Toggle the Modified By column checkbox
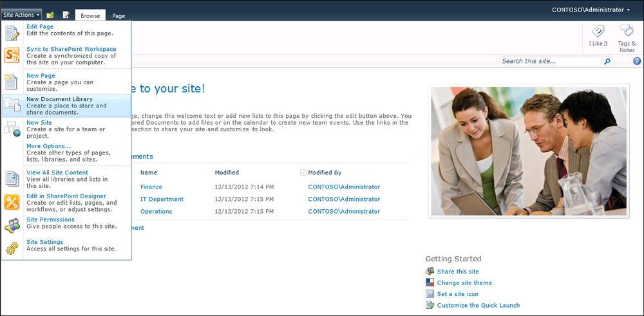Image resolution: width=644 pixels, height=316 pixels. click(x=303, y=172)
